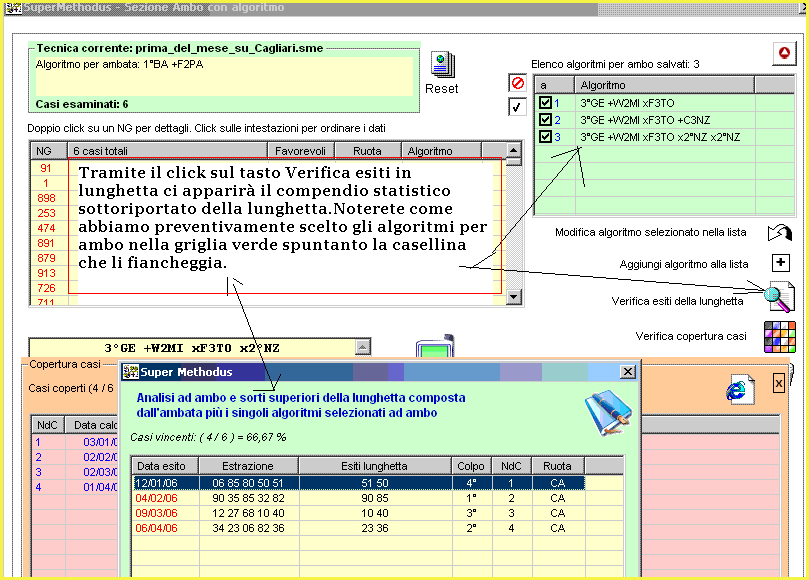The height and width of the screenshot is (580, 809).
Task: Select NG row 879
Action: pos(46,258)
